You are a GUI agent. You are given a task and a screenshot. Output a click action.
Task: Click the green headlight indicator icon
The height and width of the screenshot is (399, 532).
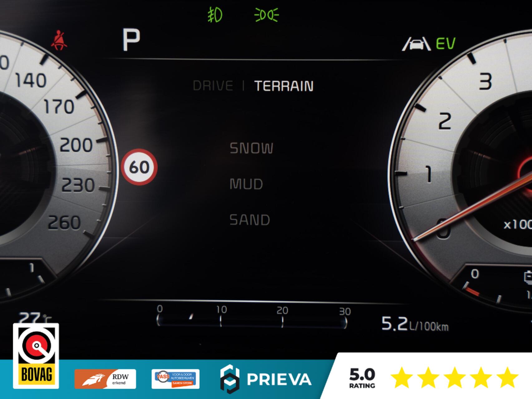tap(266, 15)
